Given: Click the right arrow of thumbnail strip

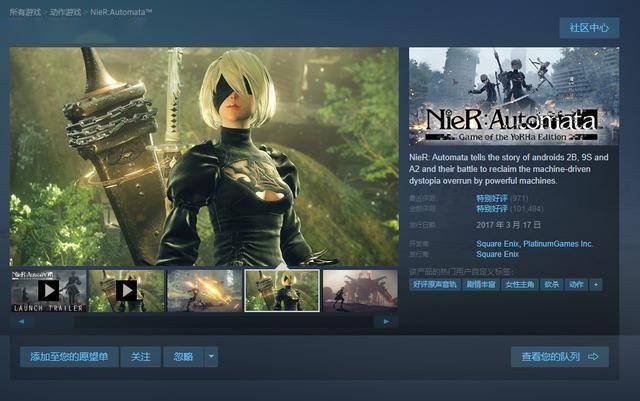Looking at the screenshot, I should coord(386,322).
